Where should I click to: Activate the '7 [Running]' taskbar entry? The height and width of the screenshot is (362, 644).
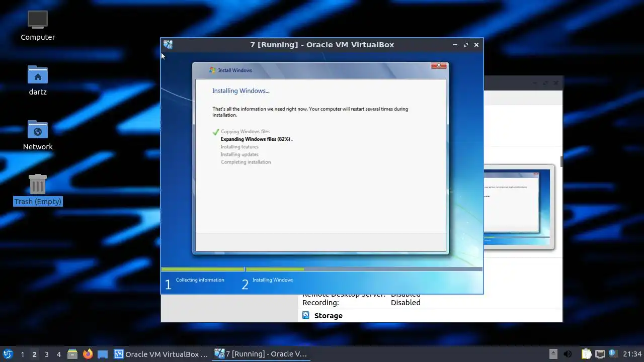click(x=262, y=354)
